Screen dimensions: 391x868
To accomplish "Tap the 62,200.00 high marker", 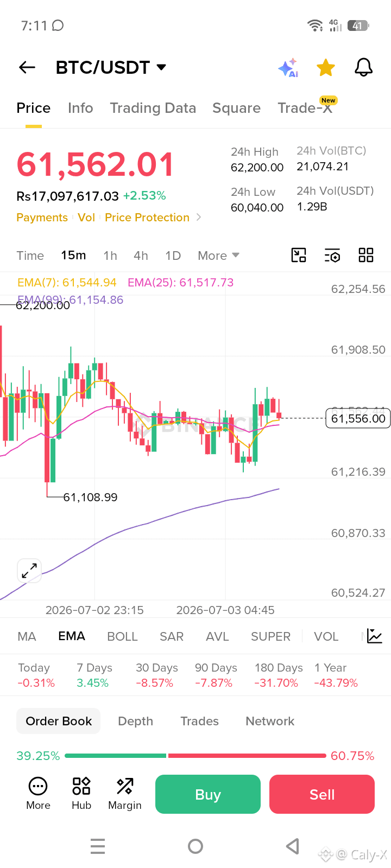I will (43, 305).
